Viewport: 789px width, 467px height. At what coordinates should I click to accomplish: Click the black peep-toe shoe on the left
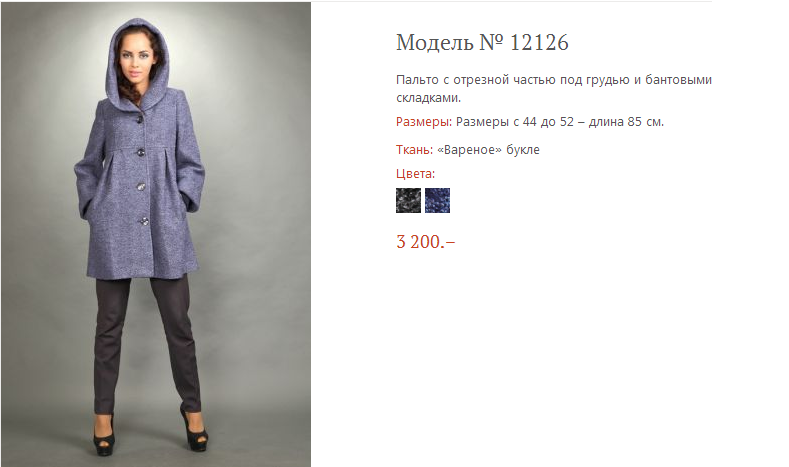104,436
